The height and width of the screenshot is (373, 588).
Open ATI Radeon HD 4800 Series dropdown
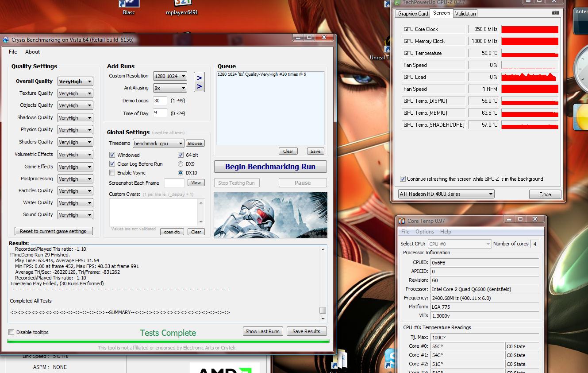coord(446,194)
